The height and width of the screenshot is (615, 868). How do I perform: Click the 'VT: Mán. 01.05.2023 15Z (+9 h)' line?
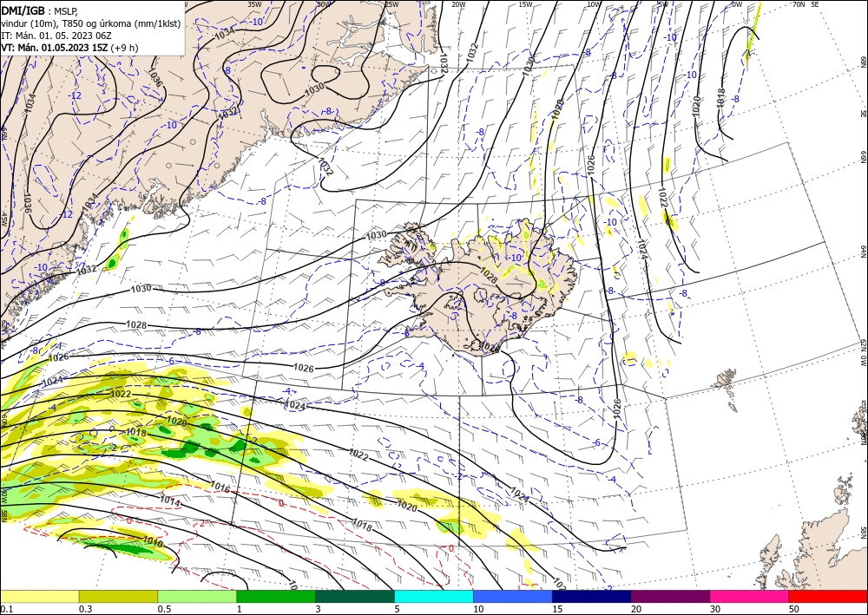pos(69,48)
